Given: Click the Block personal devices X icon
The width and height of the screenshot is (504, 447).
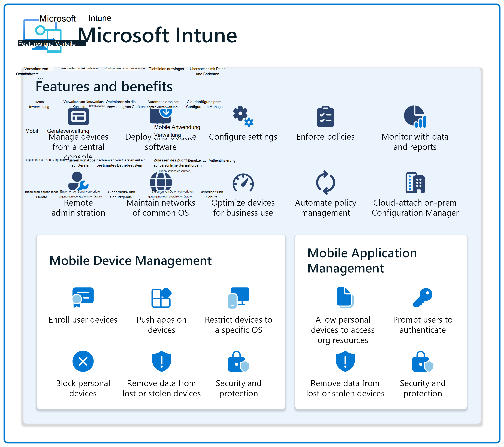Looking at the screenshot, I should pyautogui.click(x=83, y=361).
